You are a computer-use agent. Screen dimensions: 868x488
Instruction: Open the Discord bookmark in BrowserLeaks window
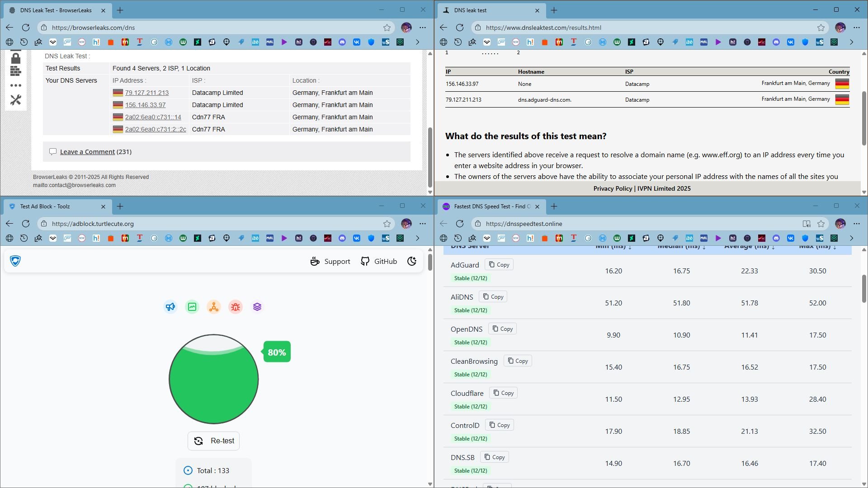342,42
